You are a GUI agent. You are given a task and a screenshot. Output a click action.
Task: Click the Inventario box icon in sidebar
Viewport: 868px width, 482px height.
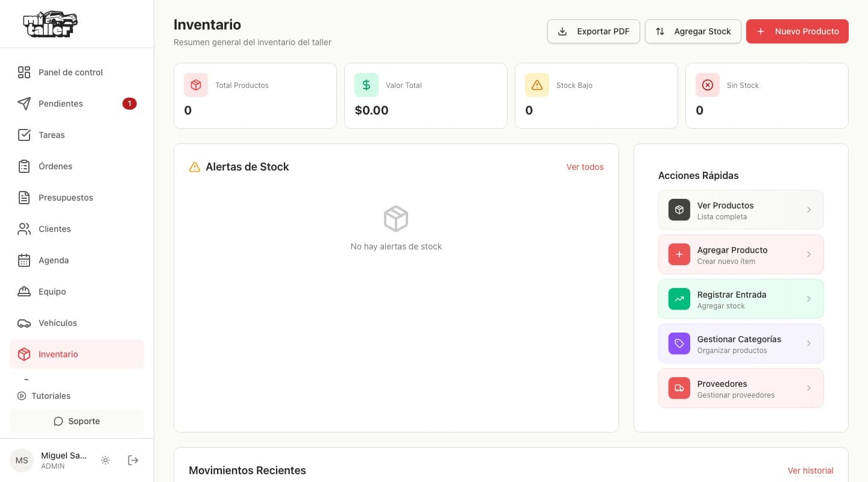coord(24,354)
